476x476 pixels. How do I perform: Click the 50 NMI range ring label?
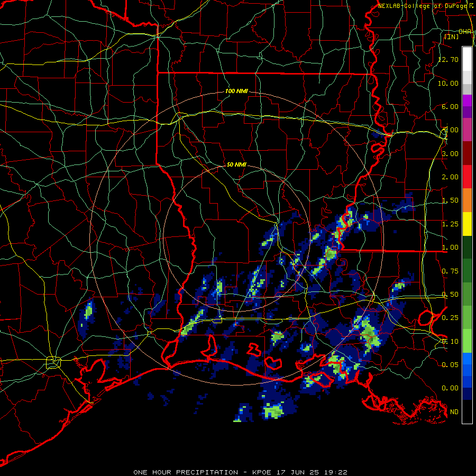pos(236,164)
